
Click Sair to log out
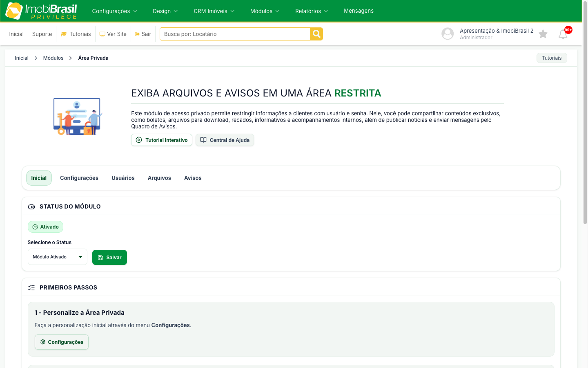(143, 34)
